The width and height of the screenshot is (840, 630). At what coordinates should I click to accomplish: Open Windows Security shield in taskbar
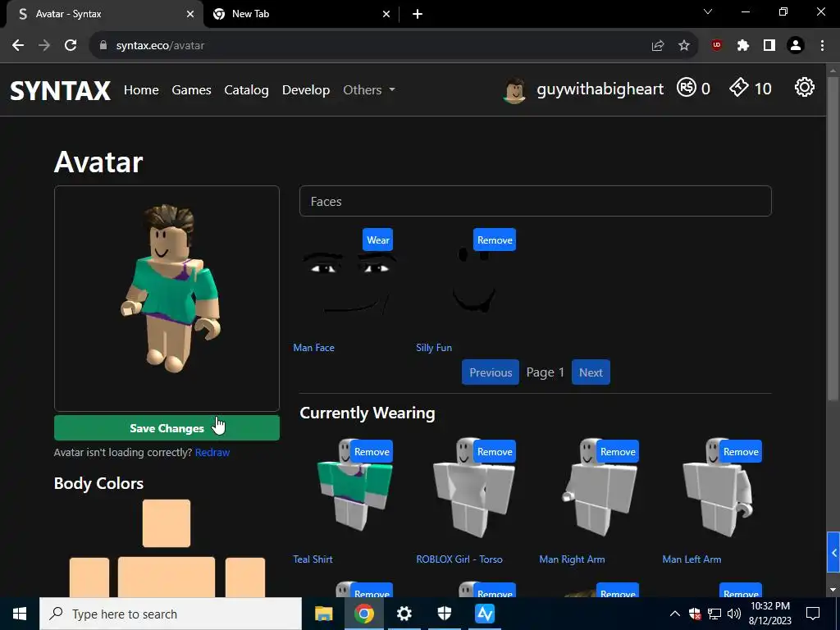(444, 614)
